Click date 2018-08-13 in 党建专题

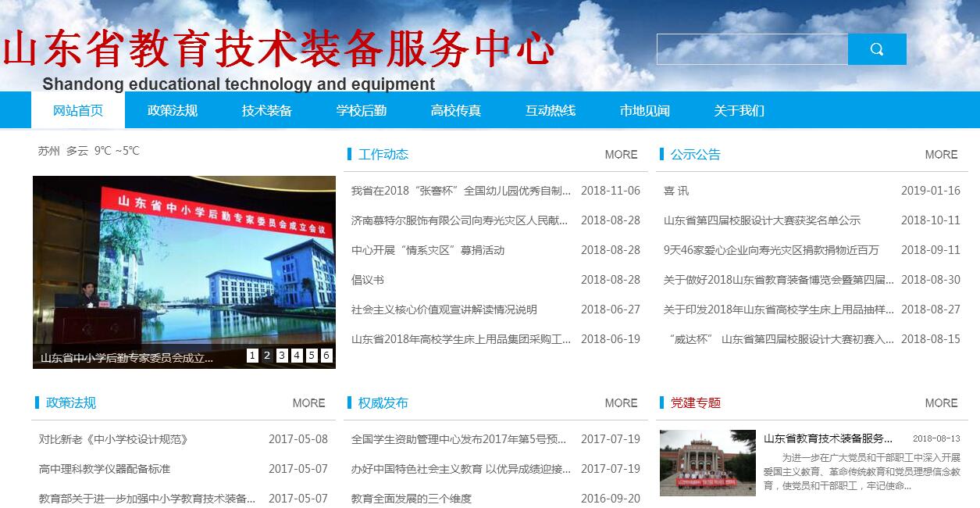coord(936,438)
